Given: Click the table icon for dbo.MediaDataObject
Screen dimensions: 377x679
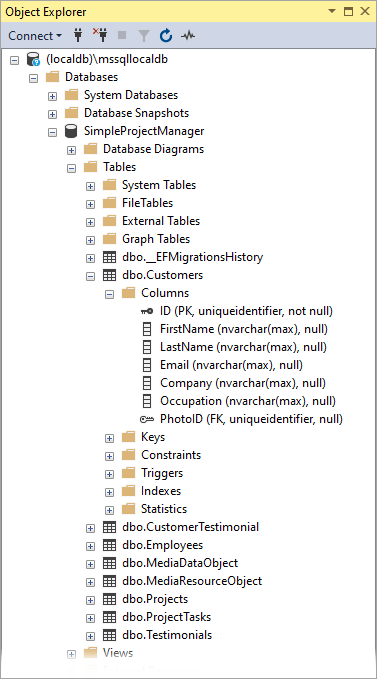Looking at the screenshot, I should point(109,563).
